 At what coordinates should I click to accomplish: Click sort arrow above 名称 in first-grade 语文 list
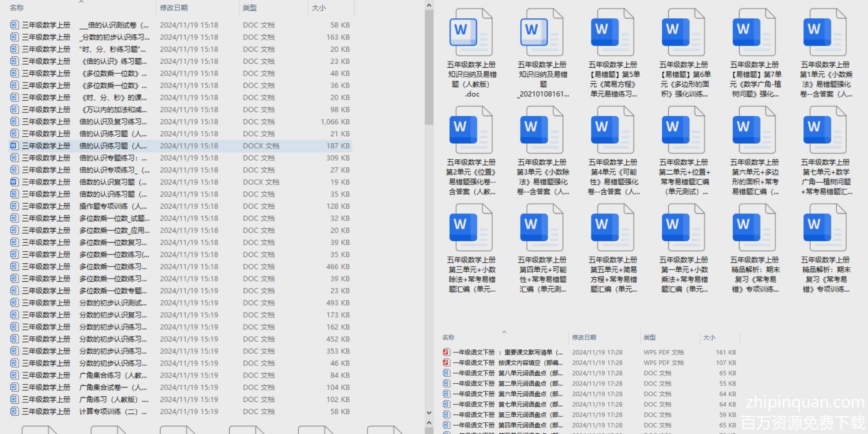tap(504, 332)
